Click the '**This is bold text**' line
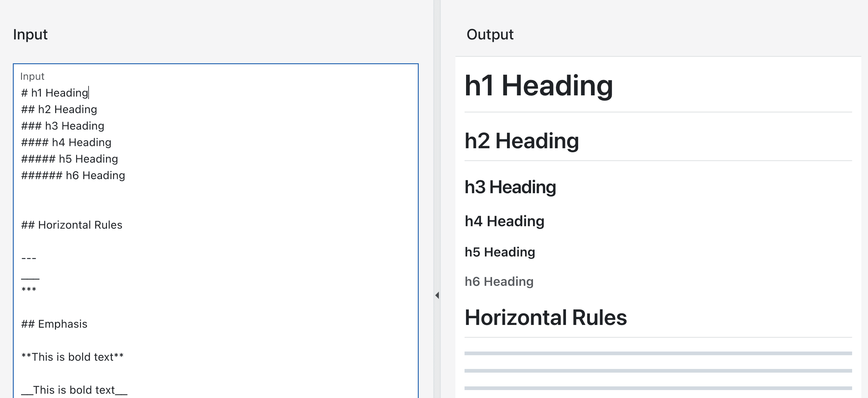This screenshot has width=868, height=398. (x=72, y=356)
